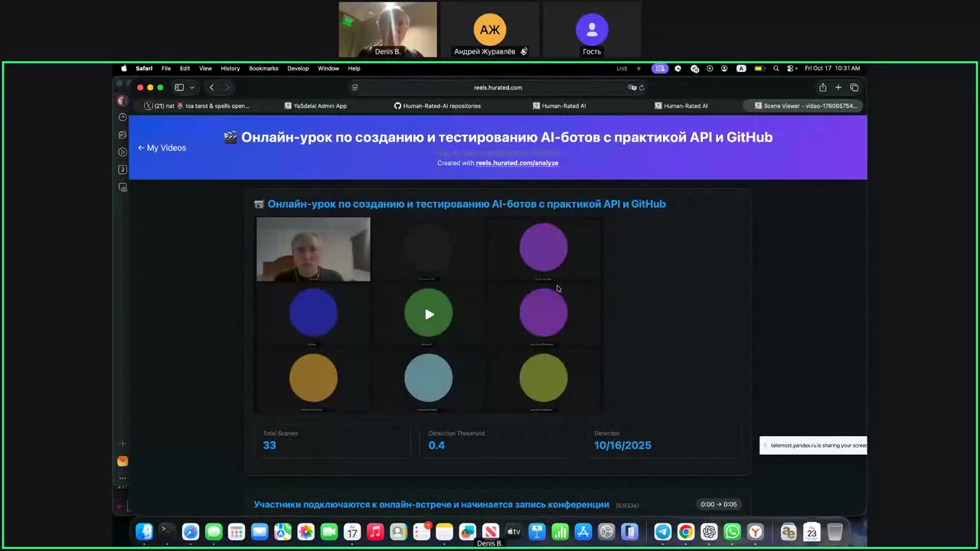The width and height of the screenshot is (980, 551).
Task: Go back via the My Videos link
Action: pos(162,148)
